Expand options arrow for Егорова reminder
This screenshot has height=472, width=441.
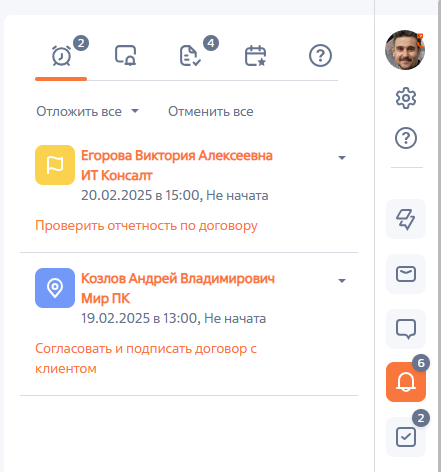click(x=342, y=157)
